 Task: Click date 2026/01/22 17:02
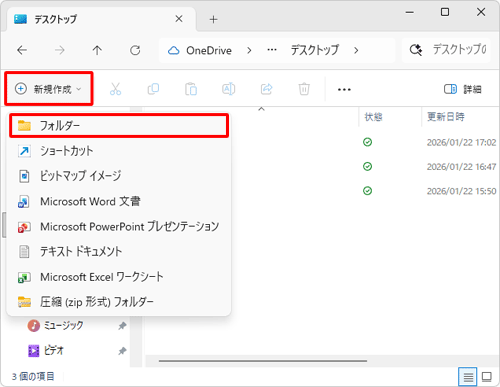tap(461, 143)
